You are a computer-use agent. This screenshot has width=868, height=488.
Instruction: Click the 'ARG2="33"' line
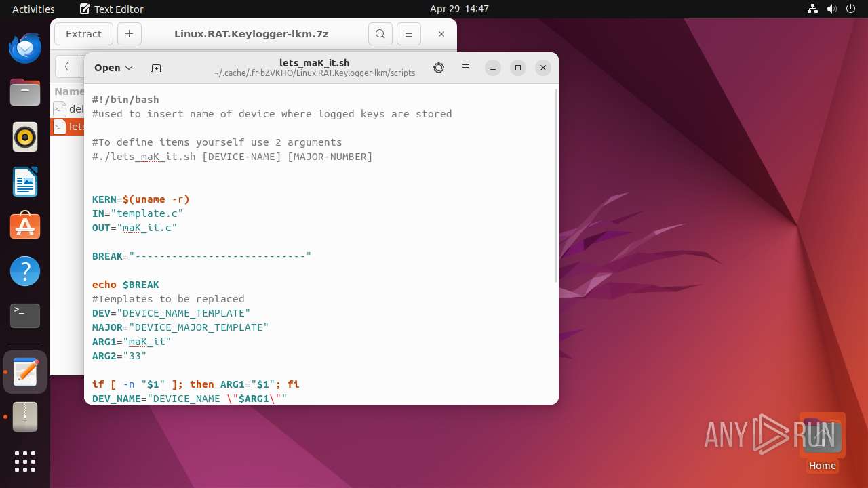(119, 356)
